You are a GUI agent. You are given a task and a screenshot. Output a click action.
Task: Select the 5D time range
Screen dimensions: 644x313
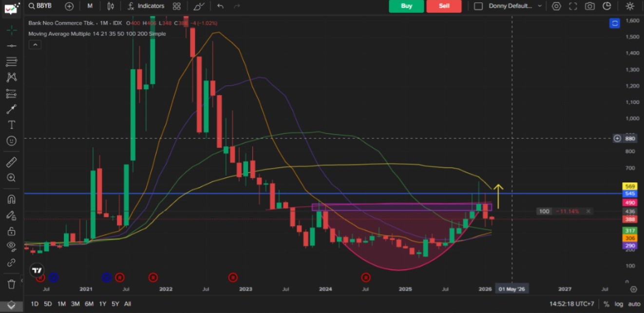[48, 304]
